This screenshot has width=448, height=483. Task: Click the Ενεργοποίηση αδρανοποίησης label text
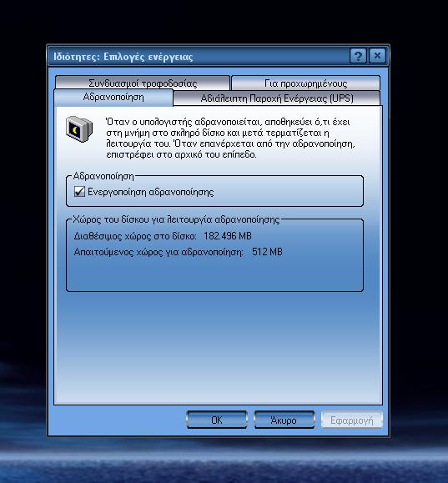151,192
